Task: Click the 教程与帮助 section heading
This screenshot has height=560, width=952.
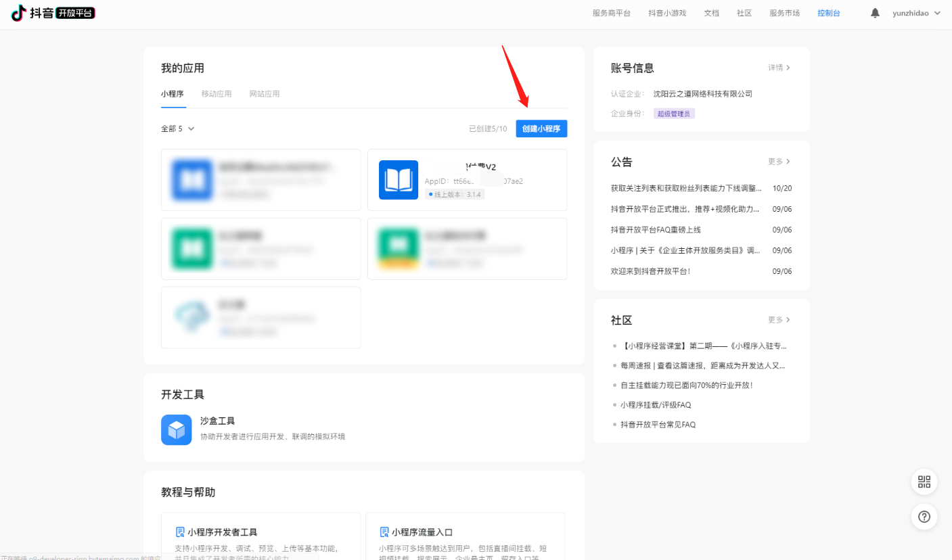Action: (x=188, y=492)
